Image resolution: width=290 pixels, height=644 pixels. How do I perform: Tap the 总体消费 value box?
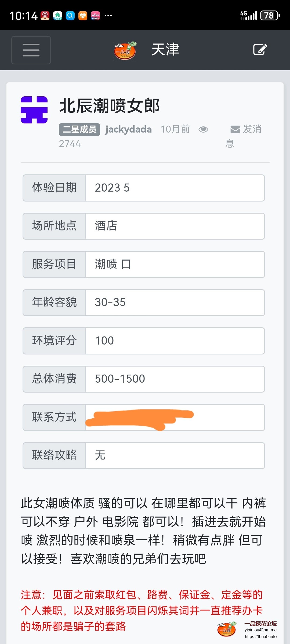[175, 379]
